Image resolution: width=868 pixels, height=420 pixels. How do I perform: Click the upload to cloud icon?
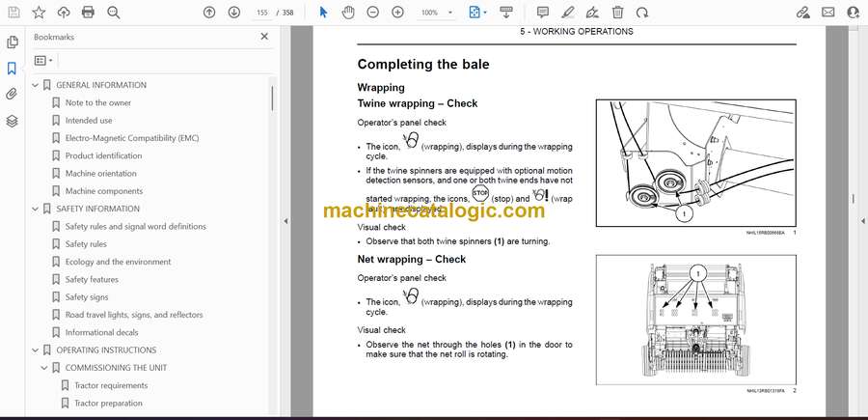(x=64, y=13)
